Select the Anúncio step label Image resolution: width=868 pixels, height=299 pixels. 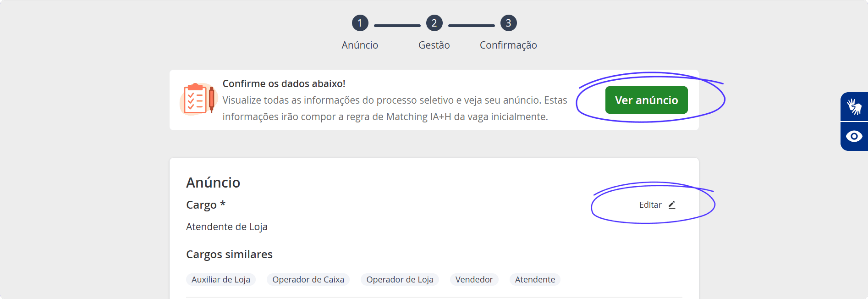pyautogui.click(x=360, y=45)
